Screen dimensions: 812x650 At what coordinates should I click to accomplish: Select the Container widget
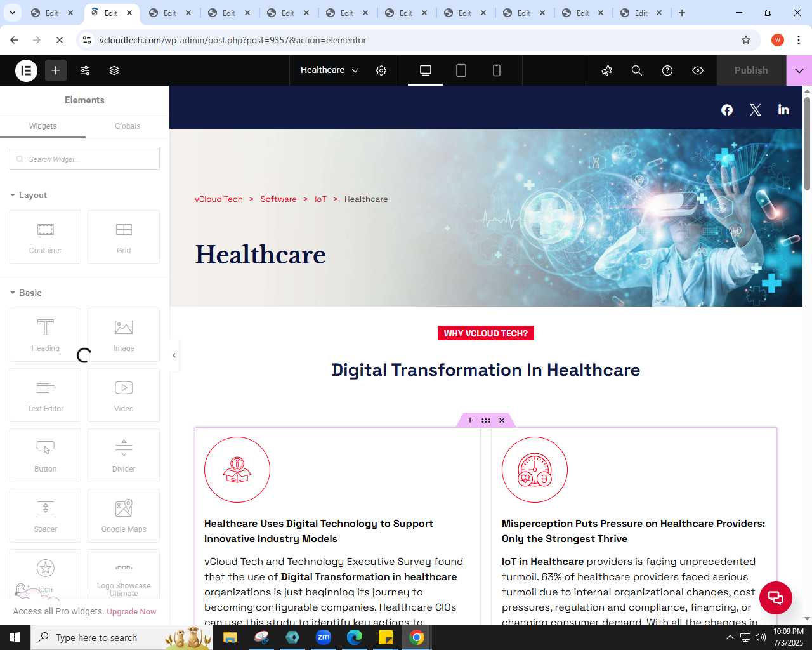tap(46, 237)
